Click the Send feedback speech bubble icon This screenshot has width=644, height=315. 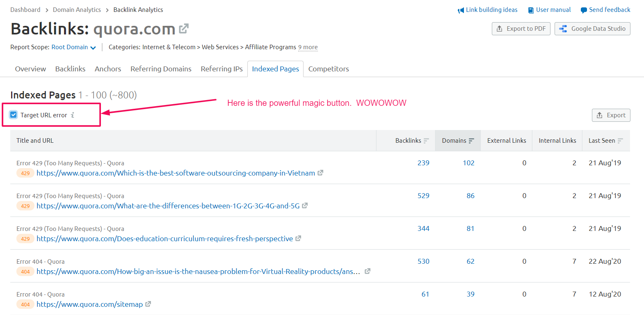coord(584,10)
